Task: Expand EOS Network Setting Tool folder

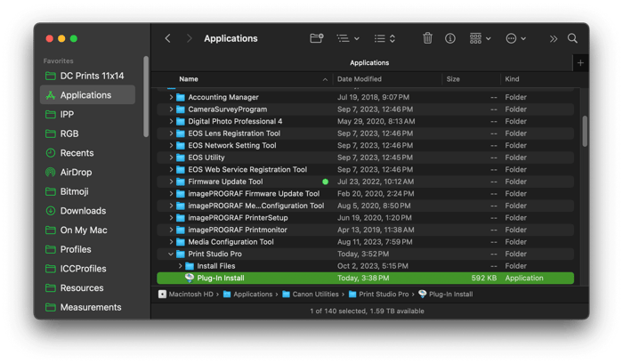Action: 171,145
